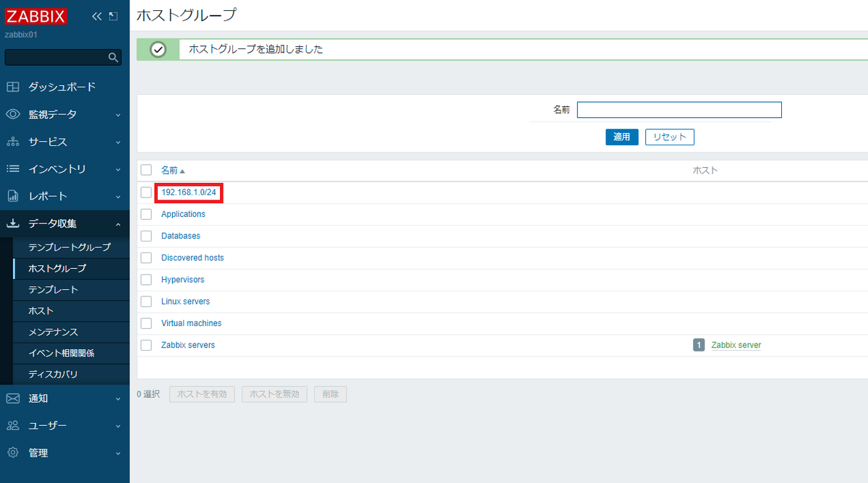Expand the インベントリ section arrow

pos(118,169)
